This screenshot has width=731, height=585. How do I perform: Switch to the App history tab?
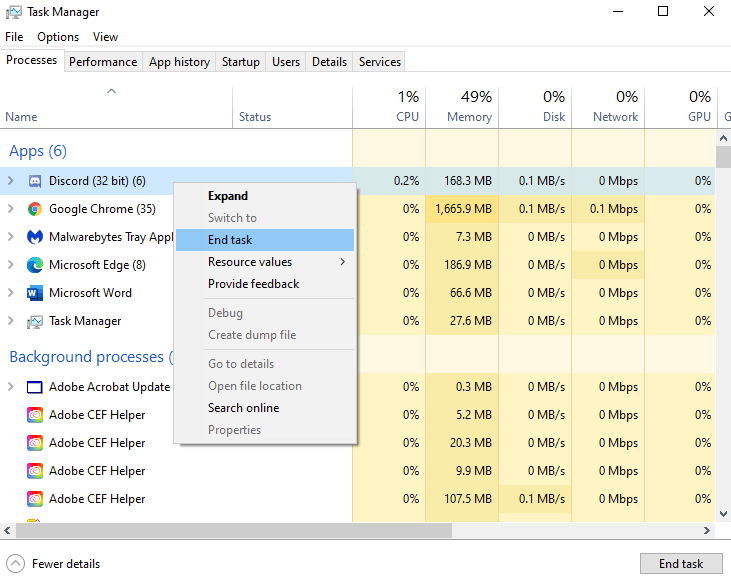point(179,62)
